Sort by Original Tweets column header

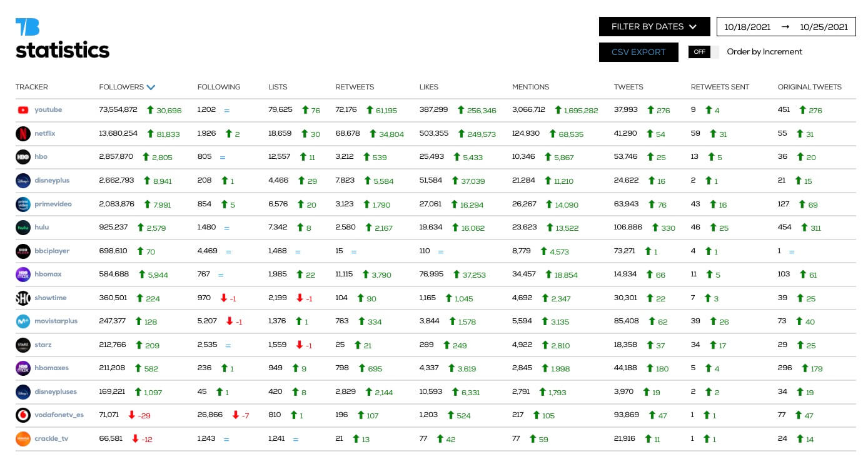click(x=810, y=87)
